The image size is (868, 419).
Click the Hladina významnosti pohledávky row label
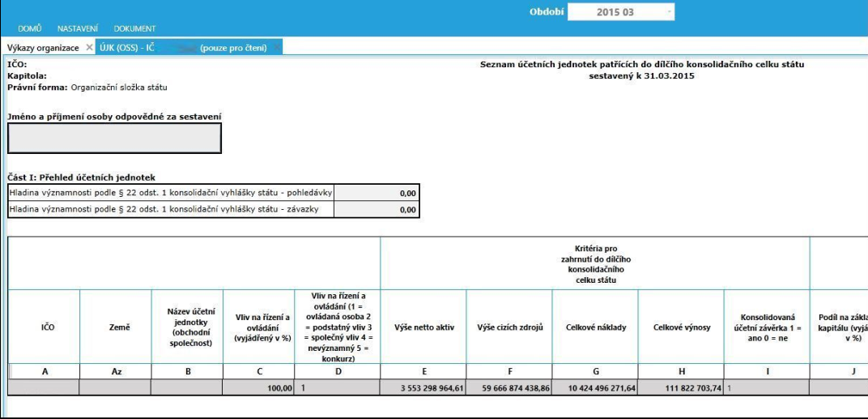171,194
